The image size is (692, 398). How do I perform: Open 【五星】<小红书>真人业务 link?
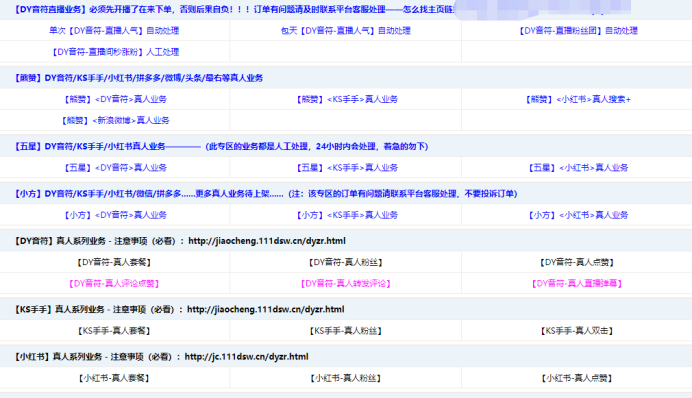[577, 167]
